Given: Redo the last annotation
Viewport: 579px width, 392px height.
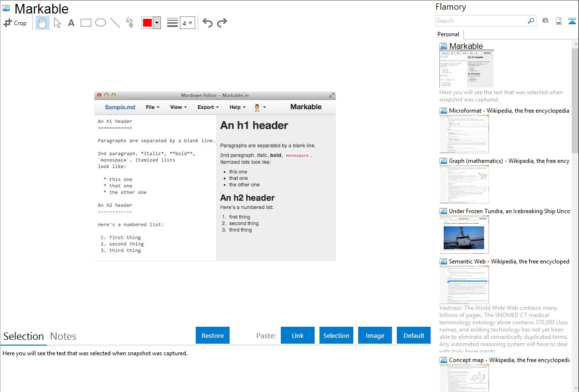Looking at the screenshot, I should 222,23.
